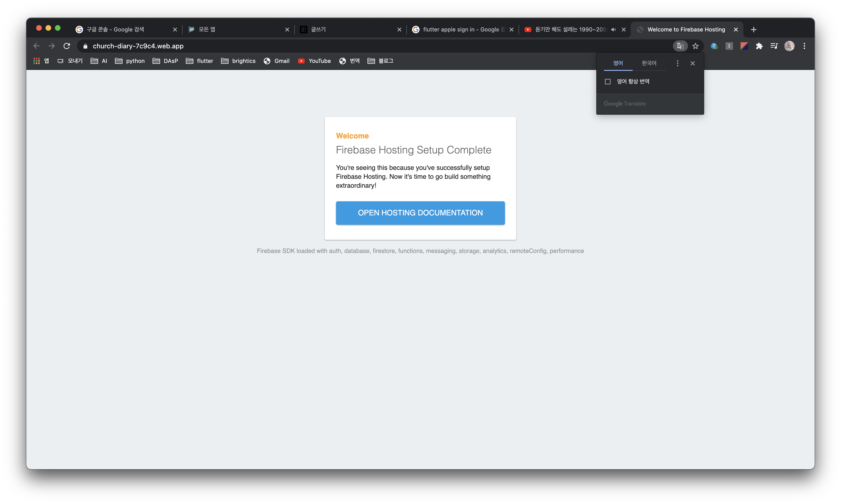The width and height of the screenshot is (841, 504).
Task: Reload the Firebase Hosting page
Action: 67,46
